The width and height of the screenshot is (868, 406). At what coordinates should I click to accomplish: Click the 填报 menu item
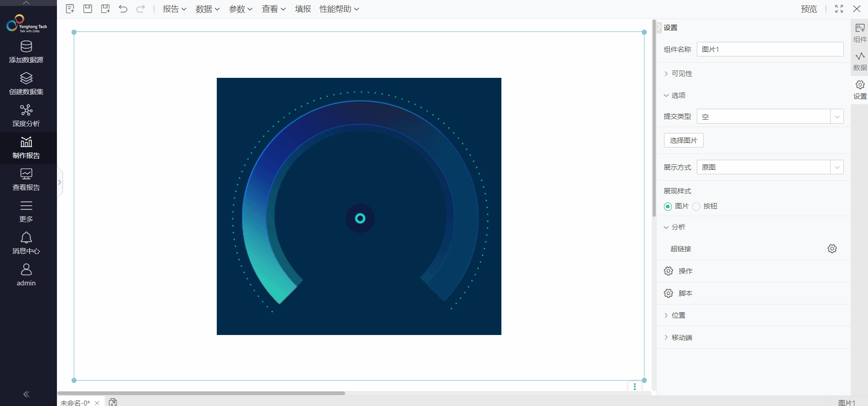click(303, 9)
